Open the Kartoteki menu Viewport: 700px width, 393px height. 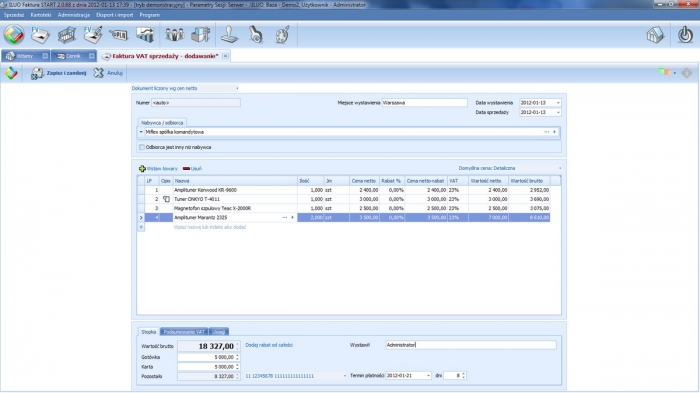(41, 15)
